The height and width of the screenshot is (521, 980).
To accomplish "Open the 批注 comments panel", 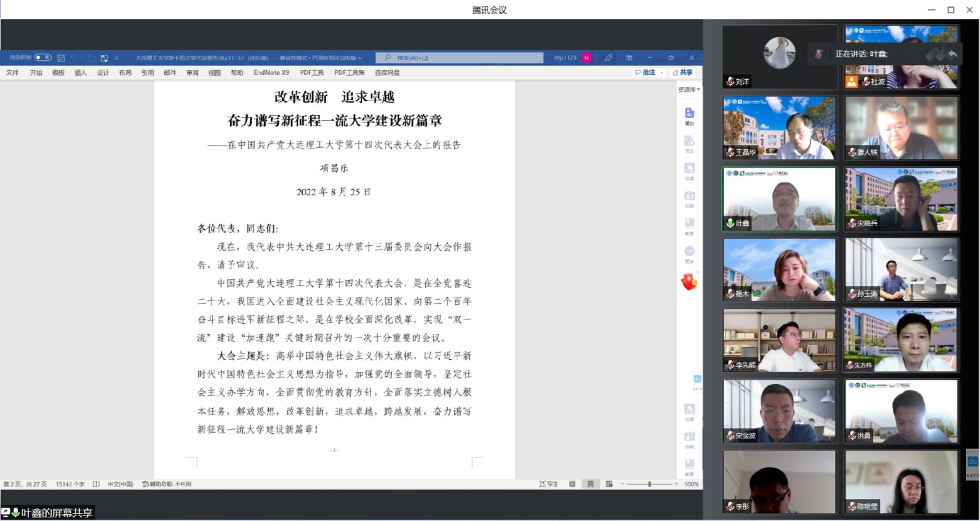I will 647,72.
